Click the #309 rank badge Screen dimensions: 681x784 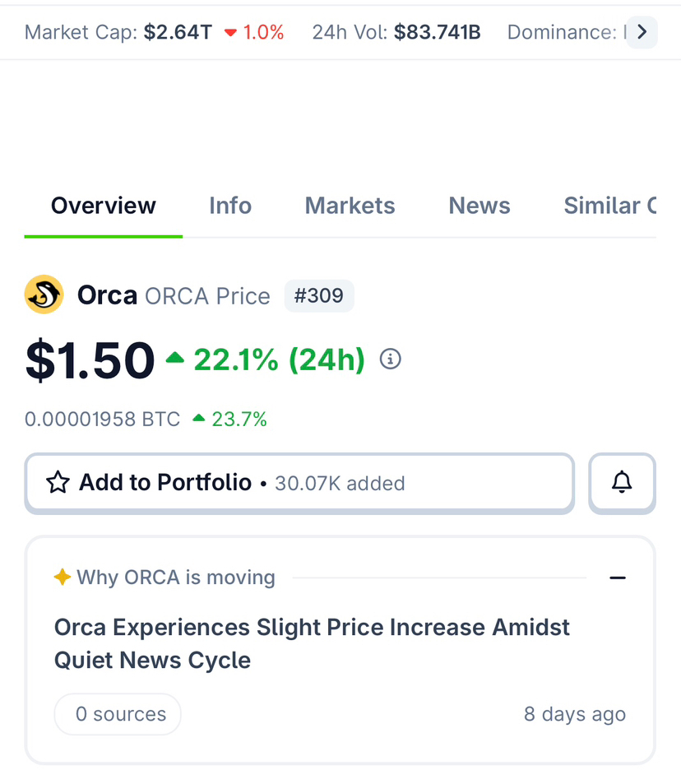tap(319, 295)
